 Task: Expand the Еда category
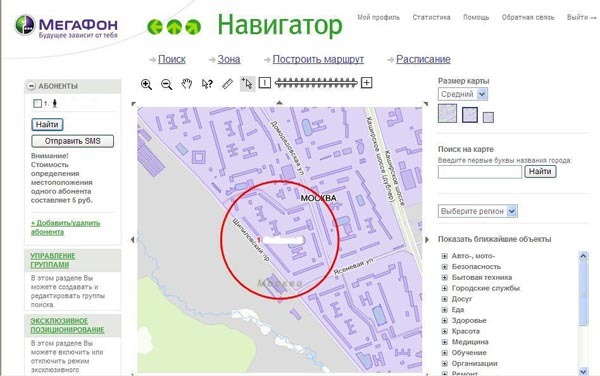tap(444, 310)
